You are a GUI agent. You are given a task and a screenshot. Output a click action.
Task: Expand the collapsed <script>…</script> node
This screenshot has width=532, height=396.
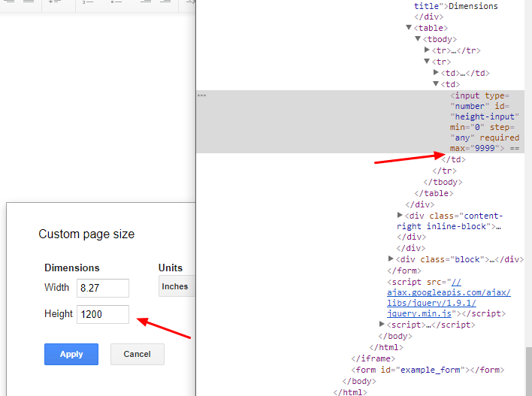(382, 324)
